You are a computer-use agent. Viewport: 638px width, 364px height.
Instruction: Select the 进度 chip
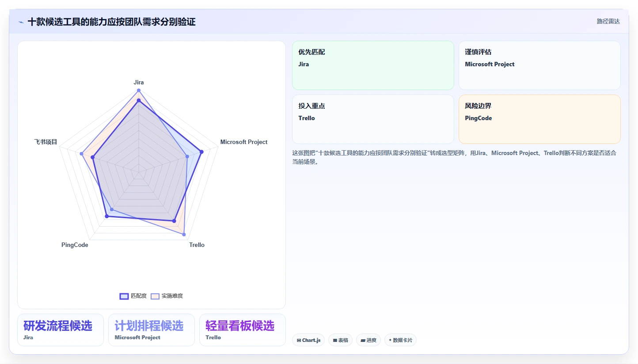tap(368, 340)
